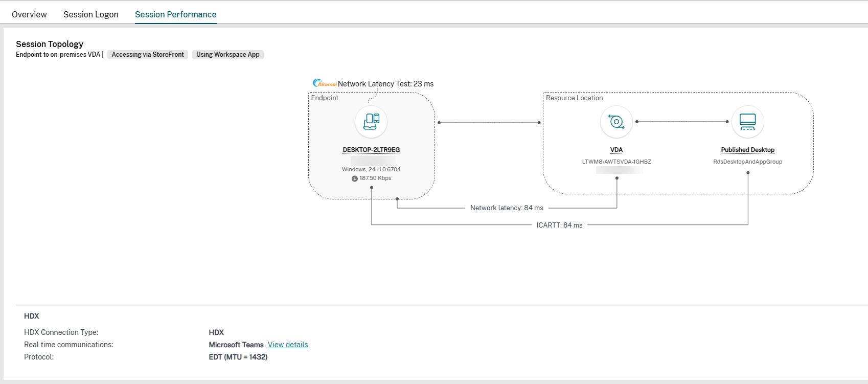Click the Accessing via StoreFront tag
Image resolution: width=868 pixels, height=384 pixels.
148,55
